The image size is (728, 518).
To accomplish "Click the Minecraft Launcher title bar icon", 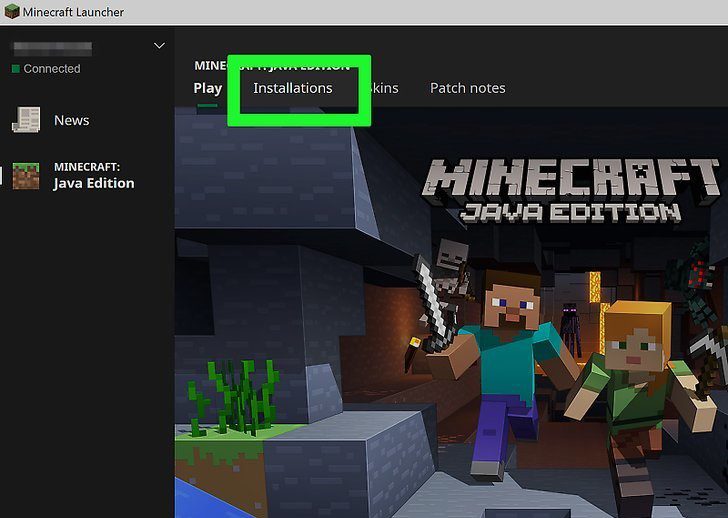I will coord(12,11).
